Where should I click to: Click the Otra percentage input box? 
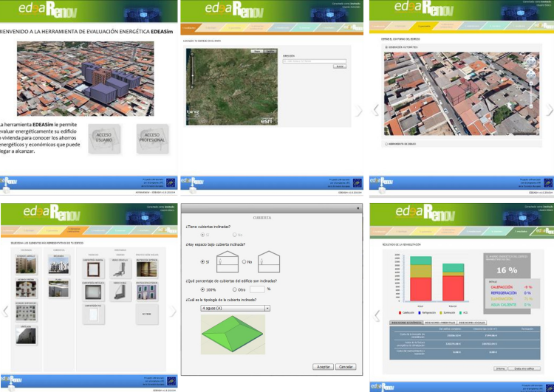point(257,289)
